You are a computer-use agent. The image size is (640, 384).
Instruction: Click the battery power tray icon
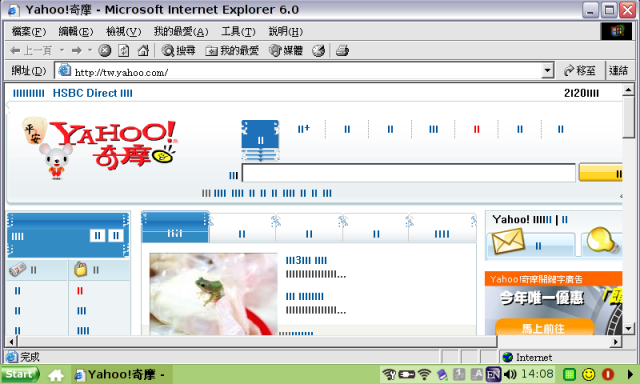pyautogui.click(x=407, y=374)
